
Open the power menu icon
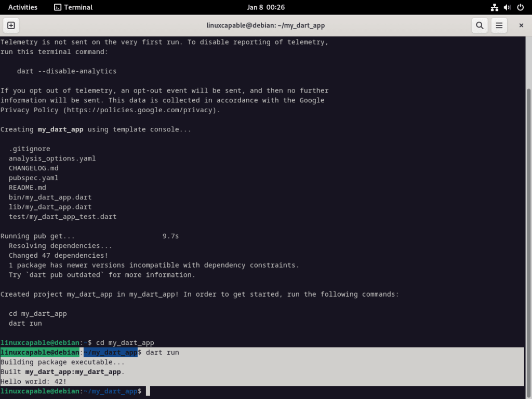(x=520, y=7)
